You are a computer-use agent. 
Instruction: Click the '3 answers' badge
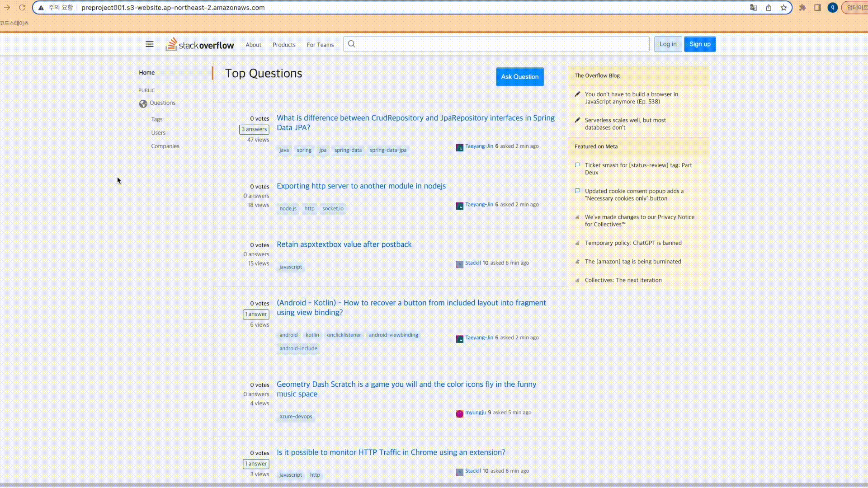coord(254,129)
